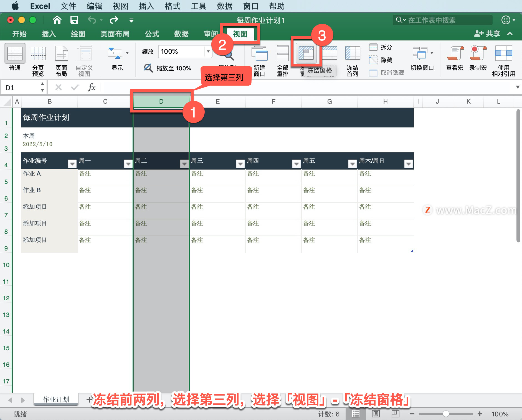Switch to Page Layout view in status bar
The height and width of the screenshot is (420, 522).
pyautogui.click(x=376, y=414)
